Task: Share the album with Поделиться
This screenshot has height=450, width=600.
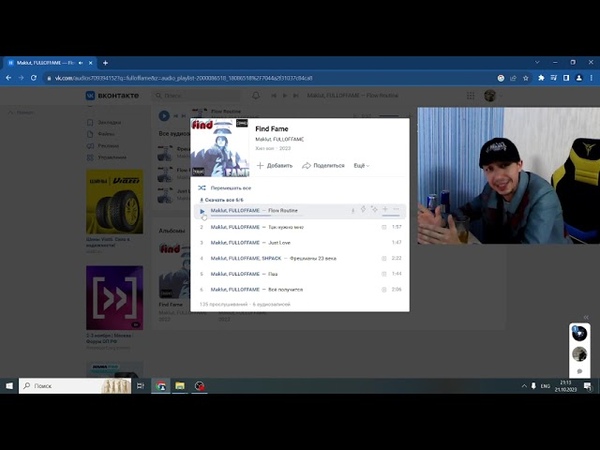Action: click(323, 165)
